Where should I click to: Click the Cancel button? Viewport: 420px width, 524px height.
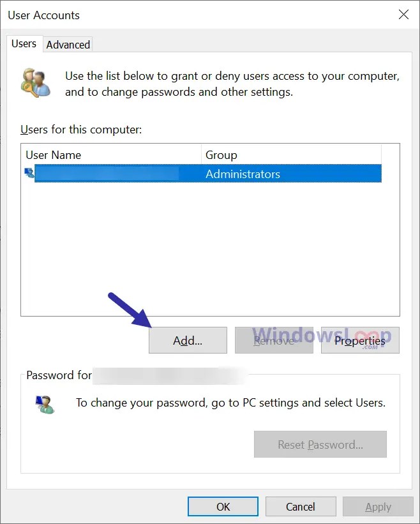(301, 507)
